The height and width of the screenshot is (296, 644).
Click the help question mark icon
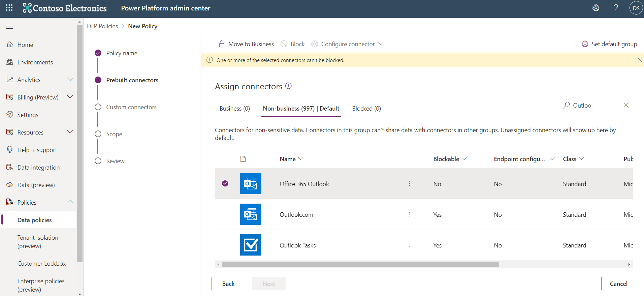click(616, 8)
